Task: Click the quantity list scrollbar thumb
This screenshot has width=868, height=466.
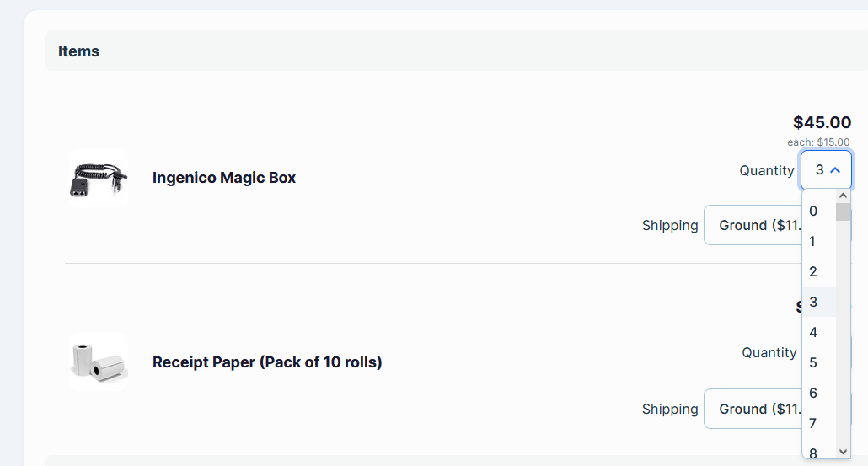Action: (843, 212)
